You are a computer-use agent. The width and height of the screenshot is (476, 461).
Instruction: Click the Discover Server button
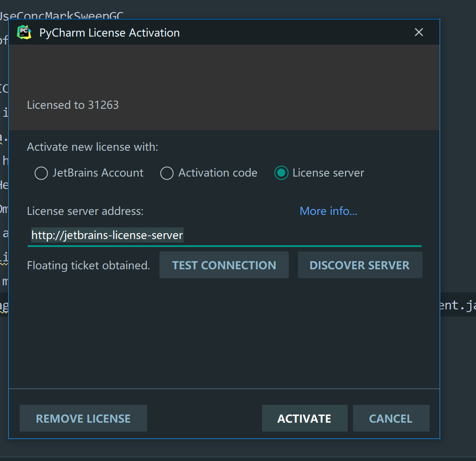point(360,265)
